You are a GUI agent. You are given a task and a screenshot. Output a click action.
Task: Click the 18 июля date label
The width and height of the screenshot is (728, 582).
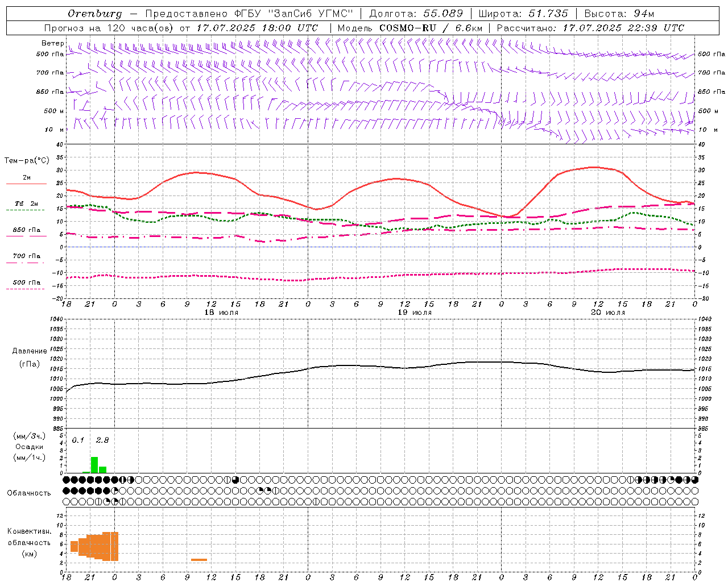[x=222, y=313]
